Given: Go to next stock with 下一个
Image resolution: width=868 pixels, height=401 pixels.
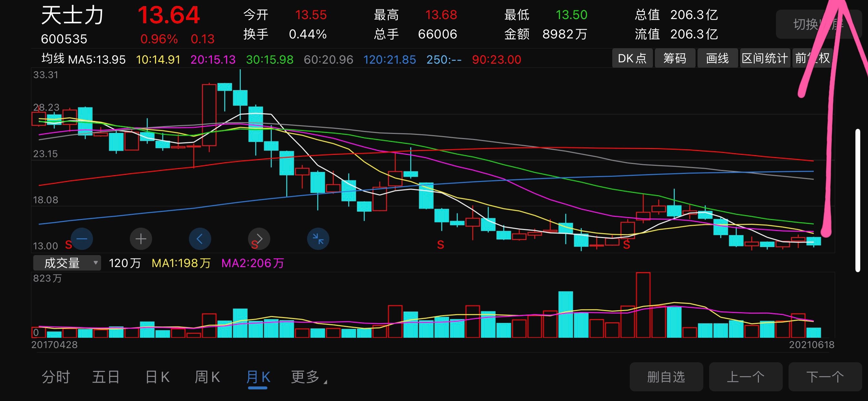Looking at the screenshot, I should click(825, 377).
